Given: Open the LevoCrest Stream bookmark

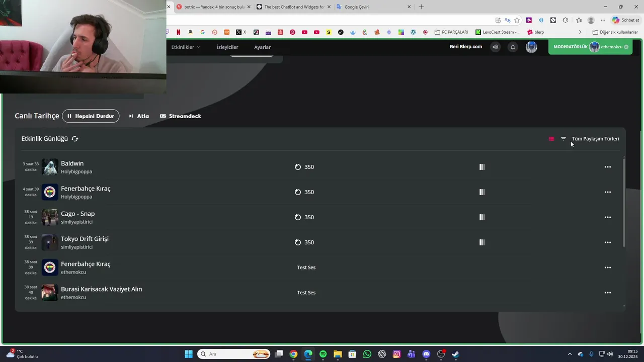Looking at the screenshot, I should tap(497, 32).
